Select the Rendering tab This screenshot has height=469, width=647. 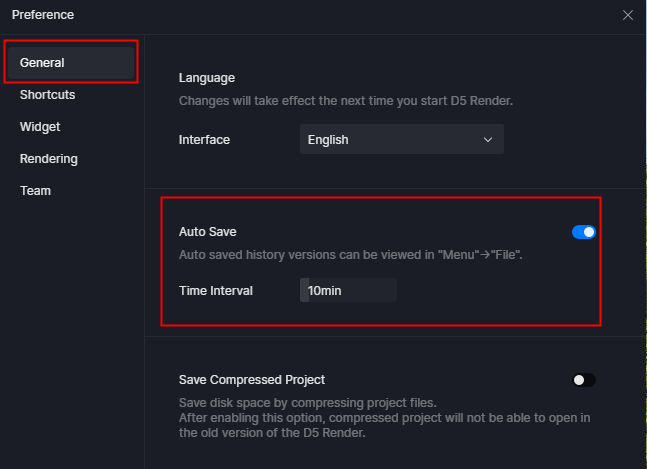click(x=49, y=159)
